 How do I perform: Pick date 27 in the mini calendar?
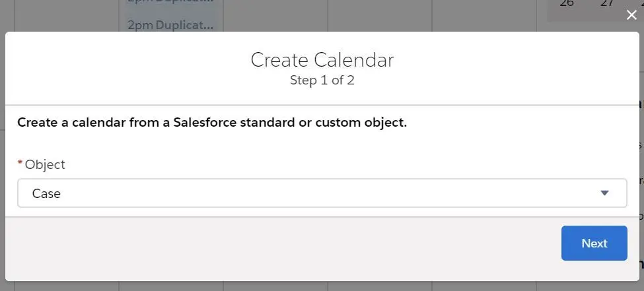click(x=607, y=3)
